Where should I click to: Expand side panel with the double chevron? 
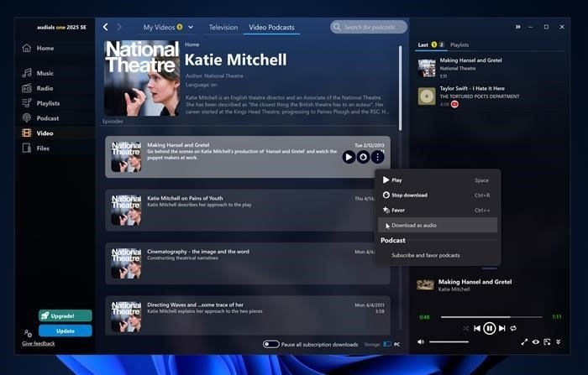click(x=518, y=27)
